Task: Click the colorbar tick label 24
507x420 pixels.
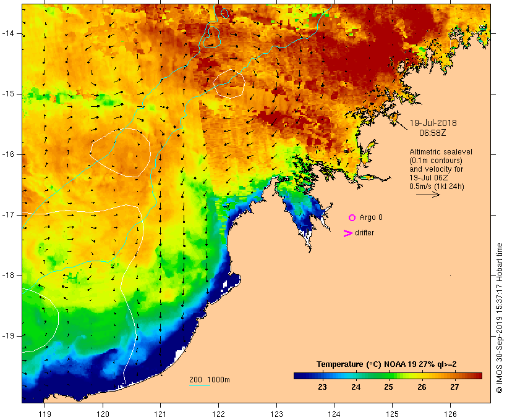Action: point(356,387)
